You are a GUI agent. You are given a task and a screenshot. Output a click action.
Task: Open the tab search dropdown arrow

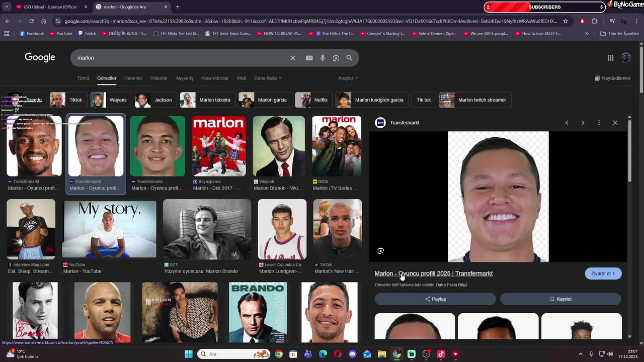tap(7, 7)
